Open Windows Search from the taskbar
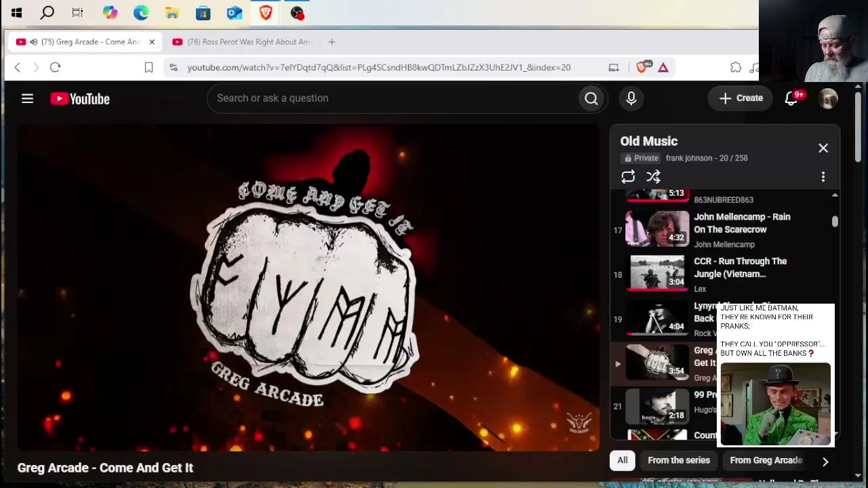The height and width of the screenshot is (488, 868). (47, 12)
